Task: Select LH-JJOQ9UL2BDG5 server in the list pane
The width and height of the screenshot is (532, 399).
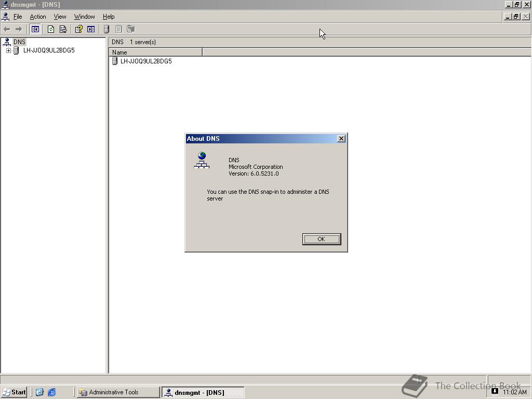Action: 146,61
